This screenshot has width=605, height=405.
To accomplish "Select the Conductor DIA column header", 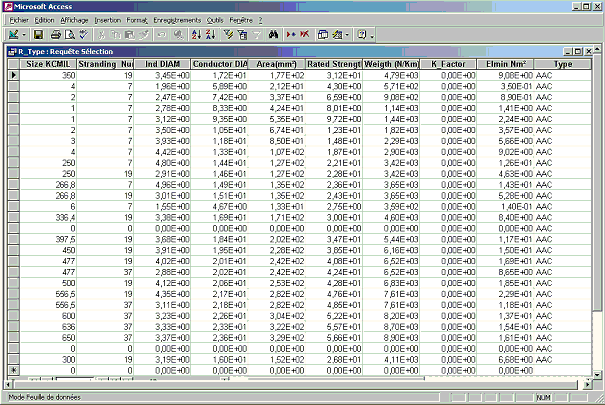I will [219, 64].
